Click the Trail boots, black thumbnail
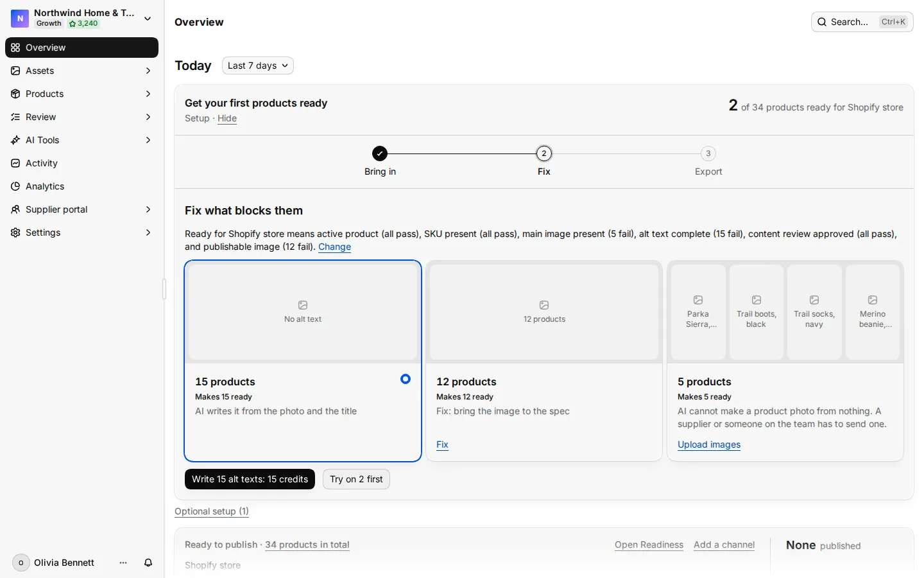 click(x=757, y=312)
